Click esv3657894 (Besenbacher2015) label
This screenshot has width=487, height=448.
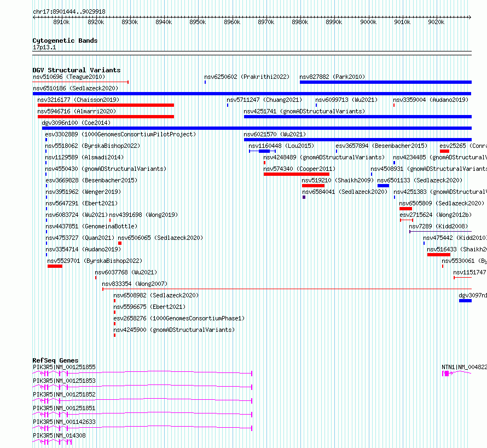pos(381,146)
